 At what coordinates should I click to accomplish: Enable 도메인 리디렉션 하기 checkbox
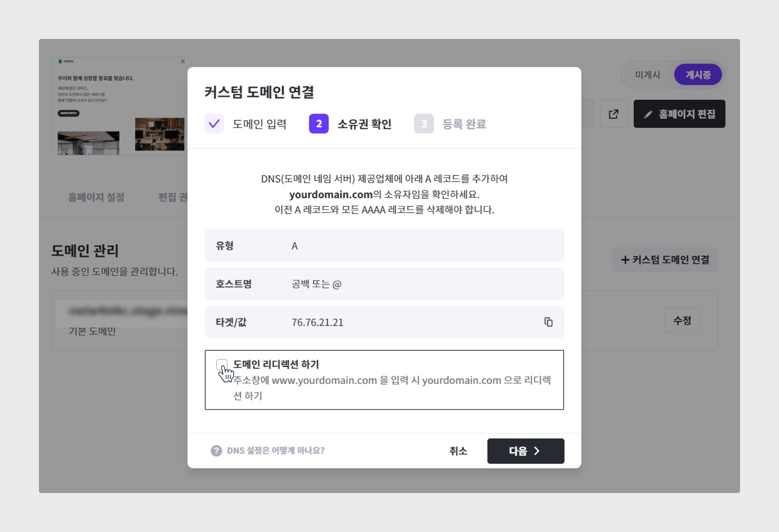click(222, 365)
